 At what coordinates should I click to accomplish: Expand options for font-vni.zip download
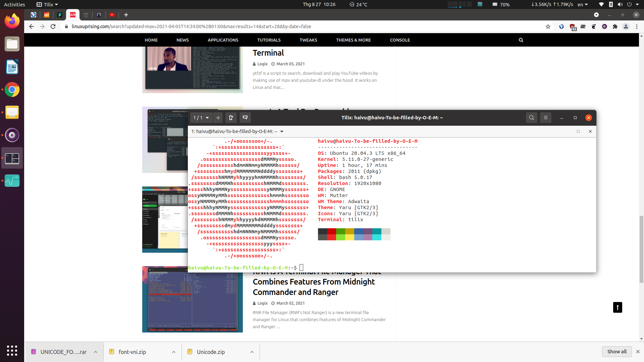(x=174, y=352)
